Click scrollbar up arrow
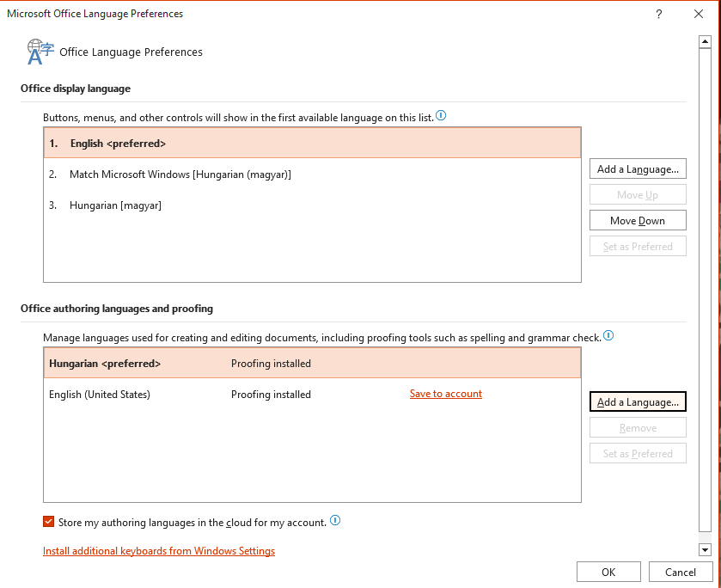This screenshot has width=721, height=588. click(x=705, y=42)
